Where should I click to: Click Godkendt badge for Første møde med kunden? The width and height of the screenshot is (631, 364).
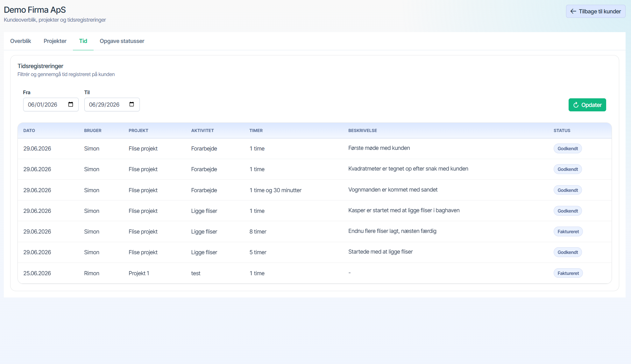(568, 149)
